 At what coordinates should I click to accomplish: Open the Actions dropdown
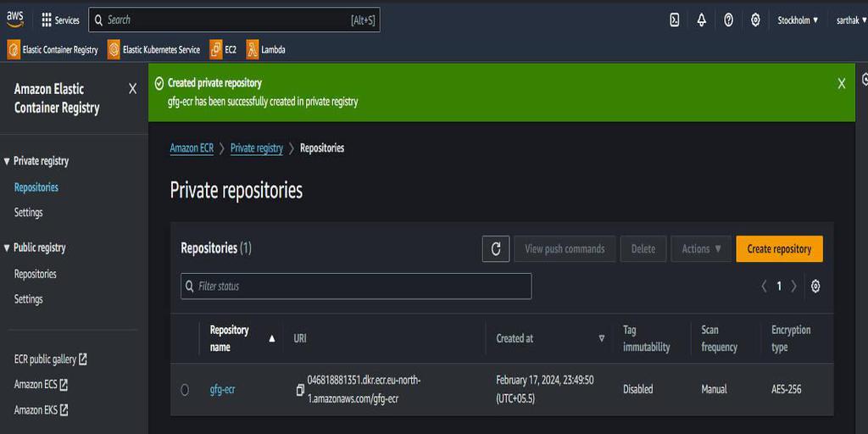701,249
